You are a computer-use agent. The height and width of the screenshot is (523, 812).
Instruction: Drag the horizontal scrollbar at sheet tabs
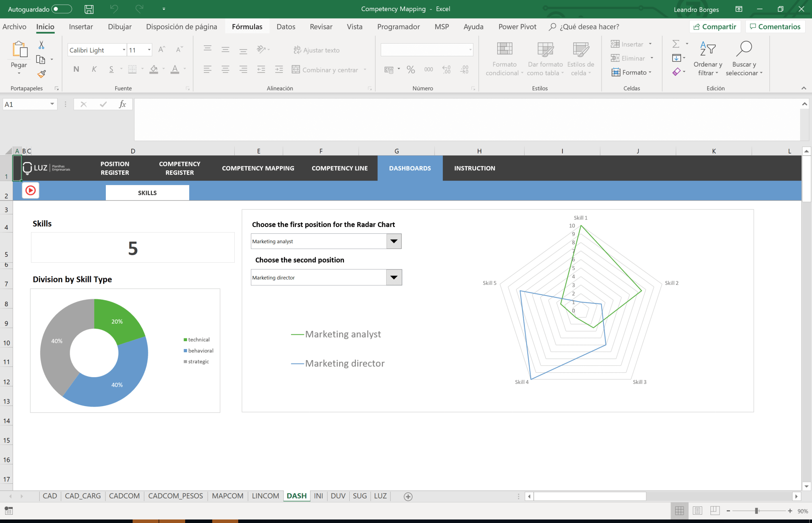[592, 496]
